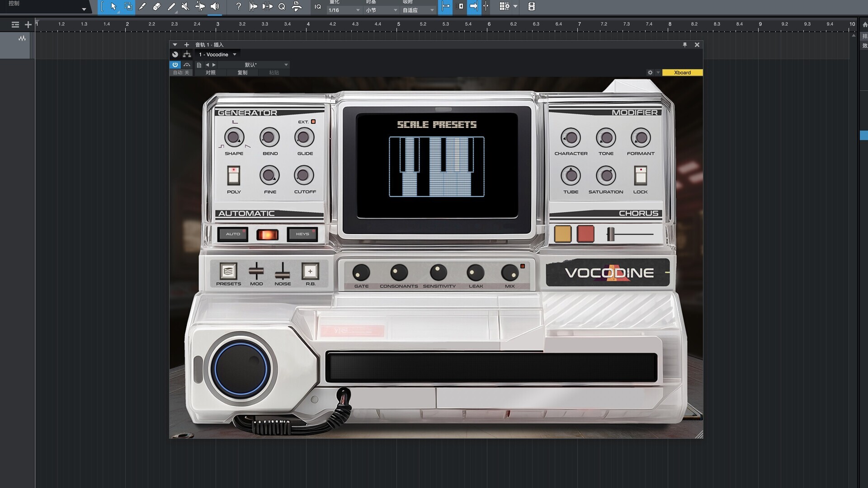
Task: Open the Vocodine PRESETS icon
Action: (228, 271)
